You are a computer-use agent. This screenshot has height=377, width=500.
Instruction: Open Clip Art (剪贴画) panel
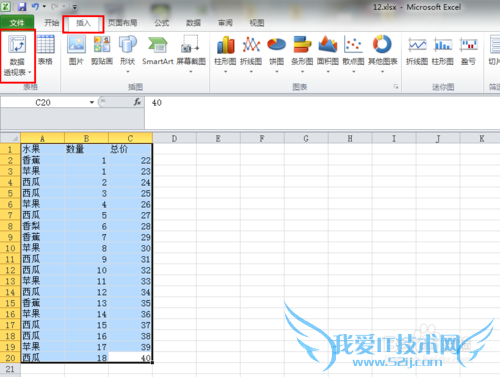point(102,50)
